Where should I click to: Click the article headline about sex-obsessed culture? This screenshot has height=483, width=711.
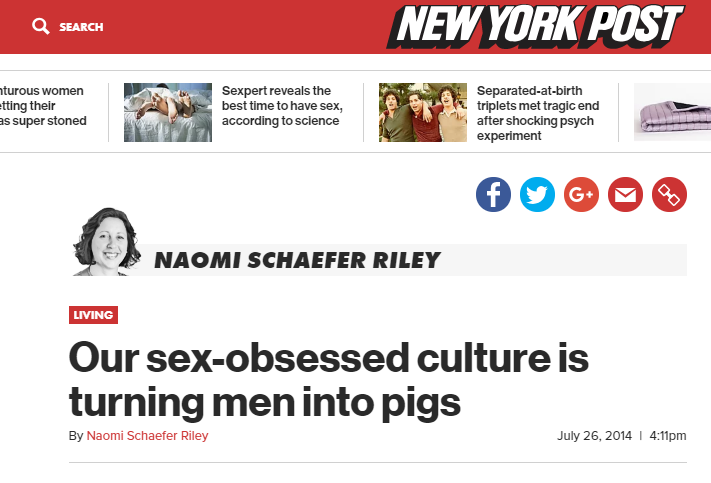pyautogui.click(x=329, y=380)
